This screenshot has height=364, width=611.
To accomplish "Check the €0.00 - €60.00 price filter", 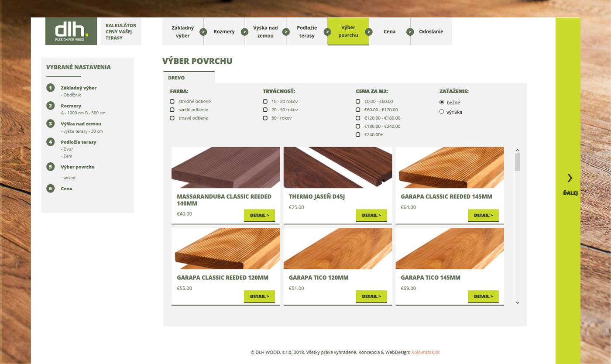I will (x=358, y=101).
